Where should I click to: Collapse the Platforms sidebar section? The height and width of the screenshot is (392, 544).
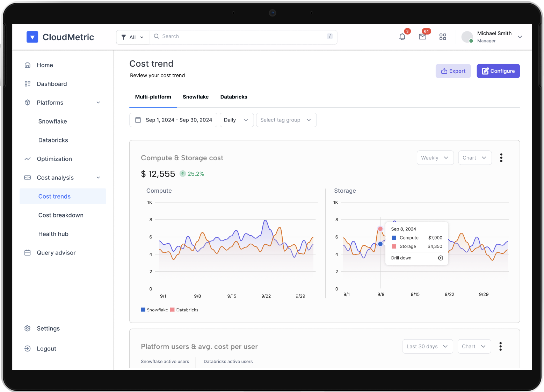[x=98, y=103]
